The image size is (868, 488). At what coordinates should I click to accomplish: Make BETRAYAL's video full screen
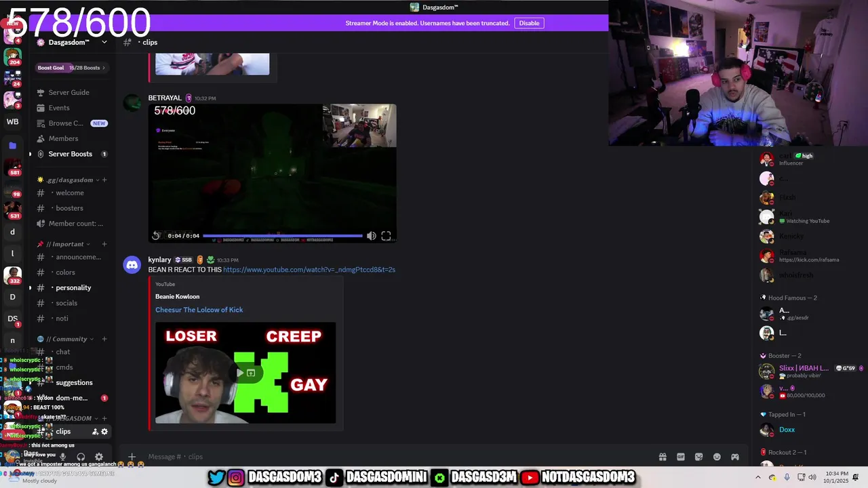pos(386,236)
